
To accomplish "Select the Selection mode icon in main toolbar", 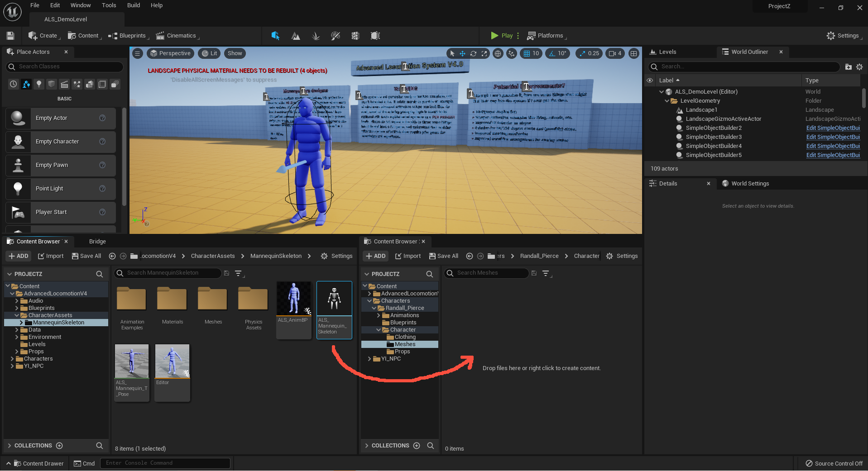I will pos(275,36).
